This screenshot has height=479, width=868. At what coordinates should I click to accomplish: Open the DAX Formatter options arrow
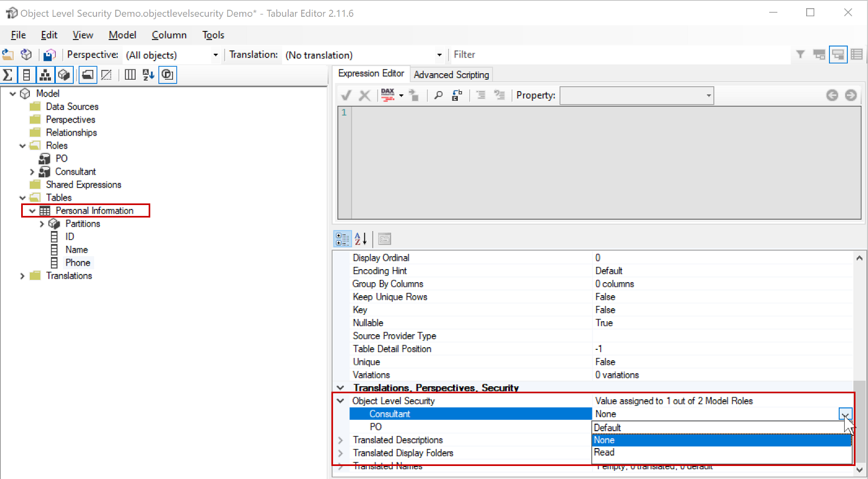401,95
